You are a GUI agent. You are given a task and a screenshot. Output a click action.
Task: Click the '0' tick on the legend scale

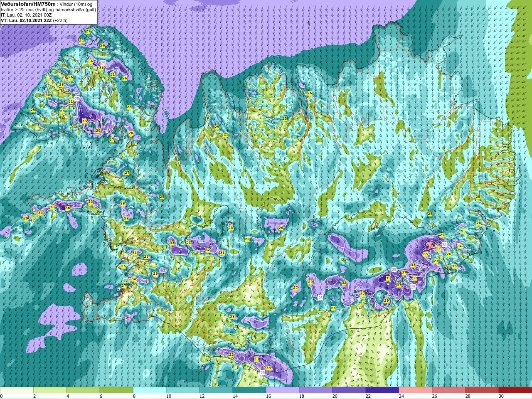pyautogui.click(x=1, y=396)
